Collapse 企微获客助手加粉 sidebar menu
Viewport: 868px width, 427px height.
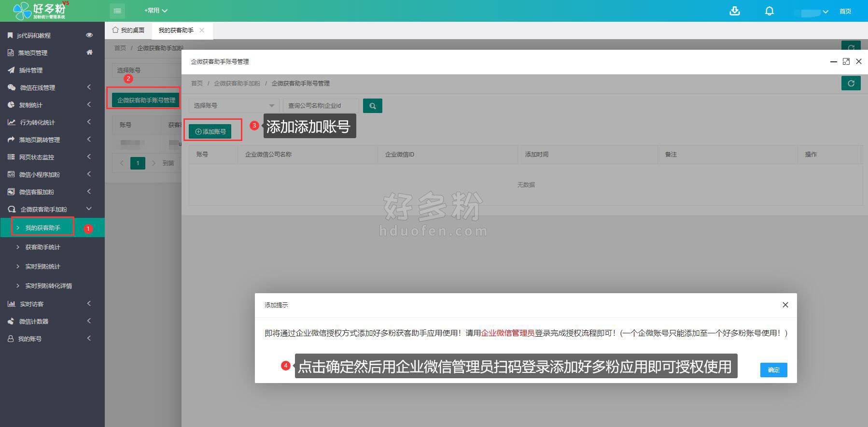click(x=52, y=209)
